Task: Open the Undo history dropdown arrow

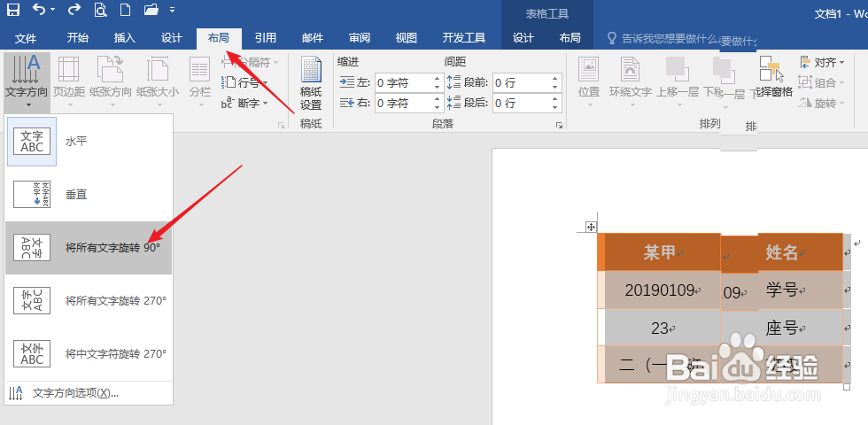Action: tap(52, 10)
